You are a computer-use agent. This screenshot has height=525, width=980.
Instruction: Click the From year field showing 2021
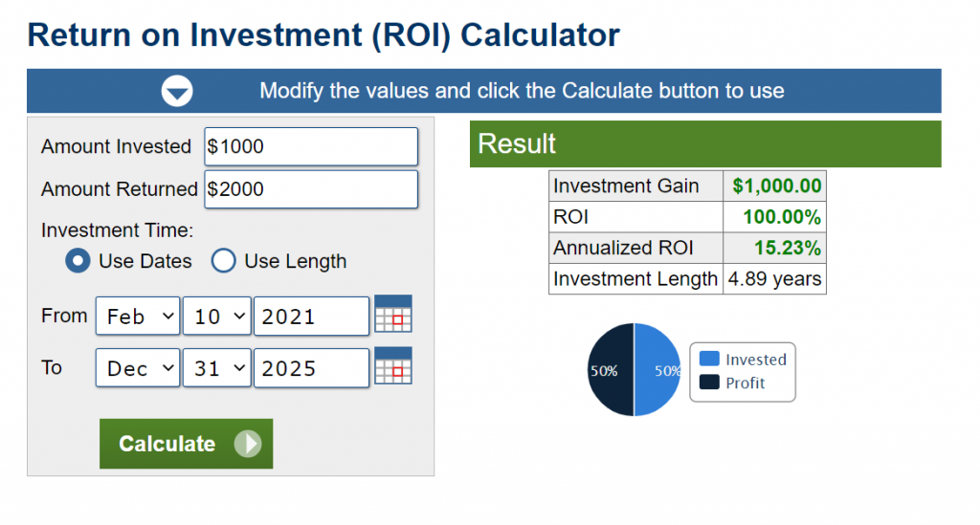pyautogui.click(x=311, y=317)
